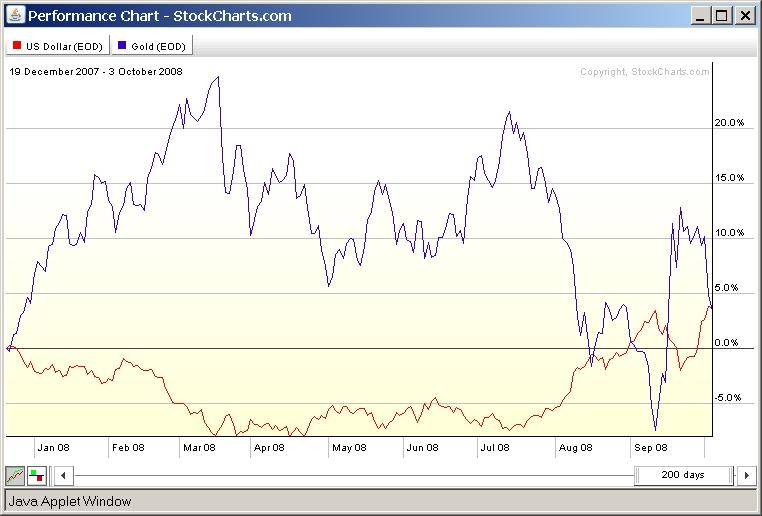
Task: Maximize the Performance Chart window
Action: click(722, 16)
